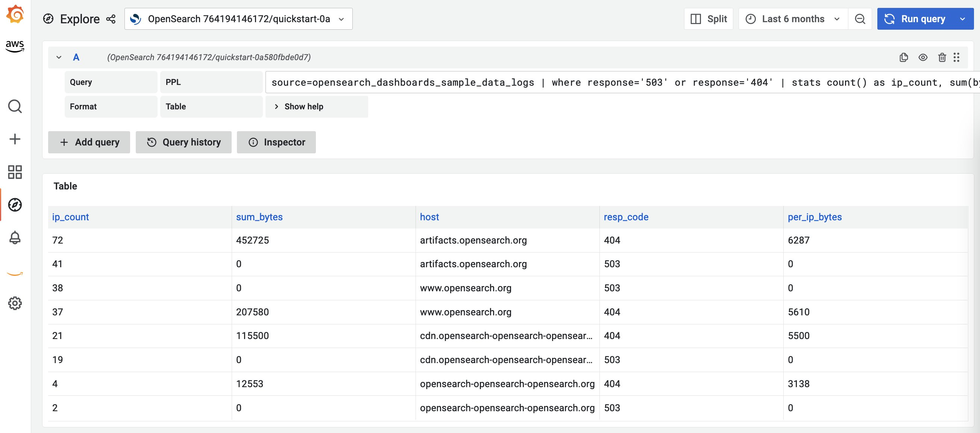Add a new query
This screenshot has height=433, width=980.
[89, 142]
